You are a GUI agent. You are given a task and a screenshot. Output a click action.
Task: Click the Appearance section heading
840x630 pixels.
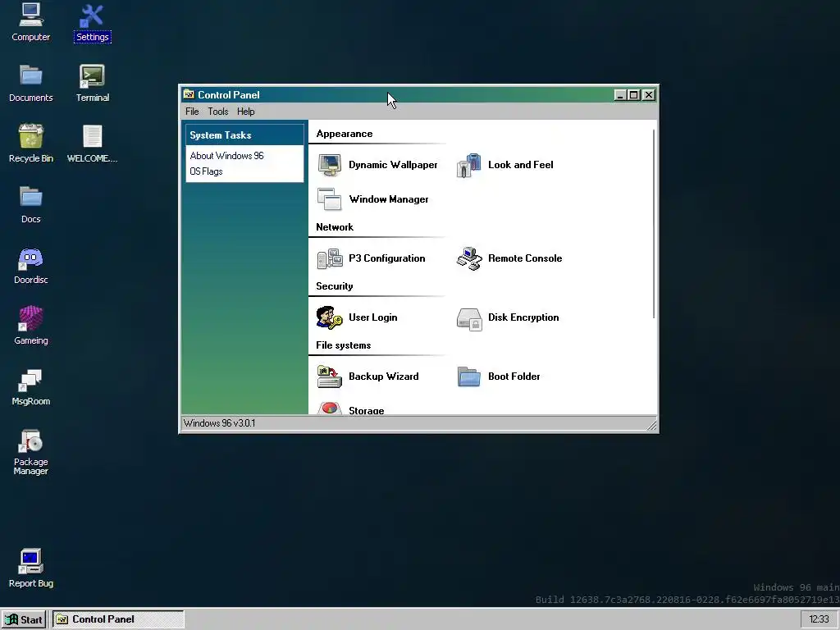pos(344,134)
